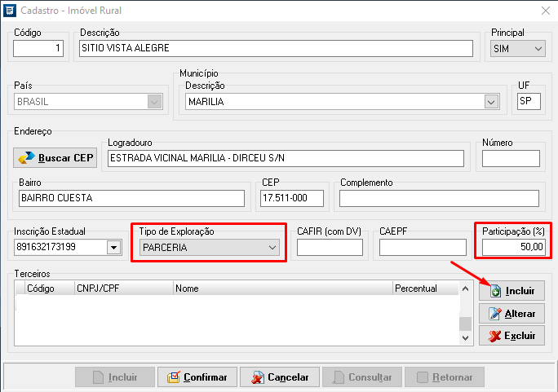Cancel the record editing
The width and height of the screenshot is (558, 392).
point(280,377)
